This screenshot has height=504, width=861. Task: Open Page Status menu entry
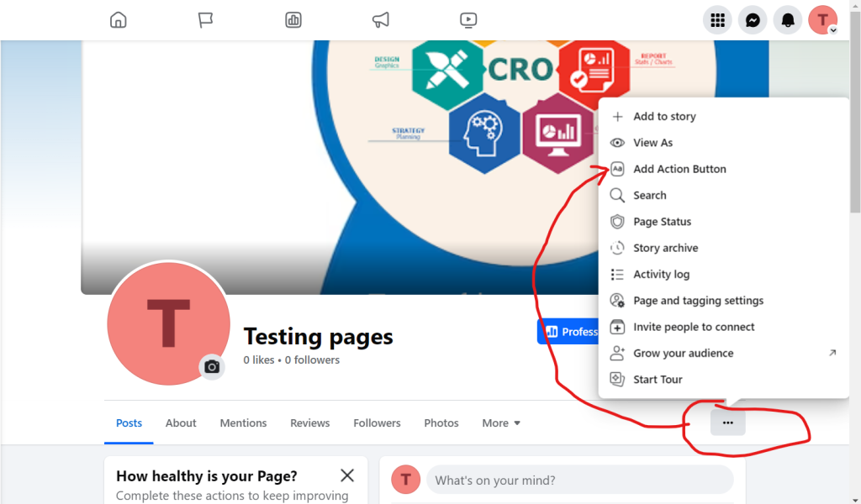pos(724,222)
